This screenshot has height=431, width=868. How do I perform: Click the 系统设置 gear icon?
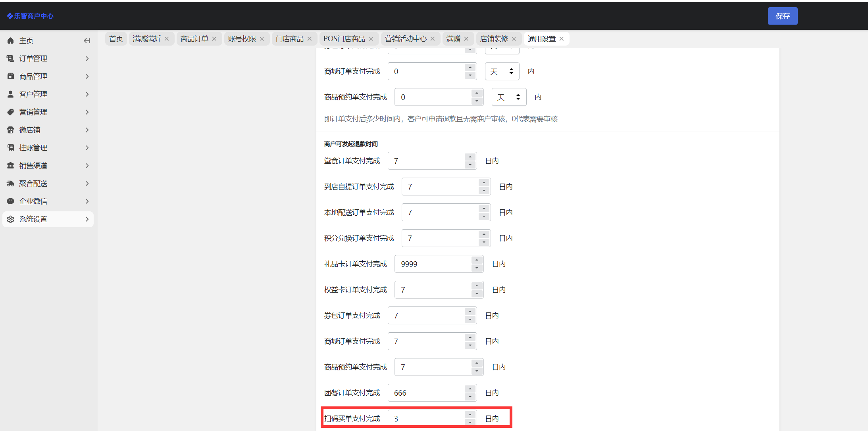[x=11, y=219]
